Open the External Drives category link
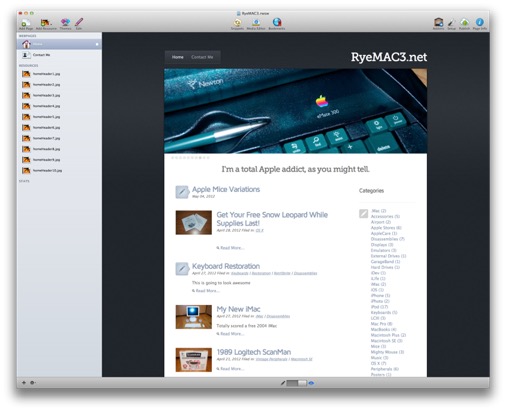 [x=388, y=256]
